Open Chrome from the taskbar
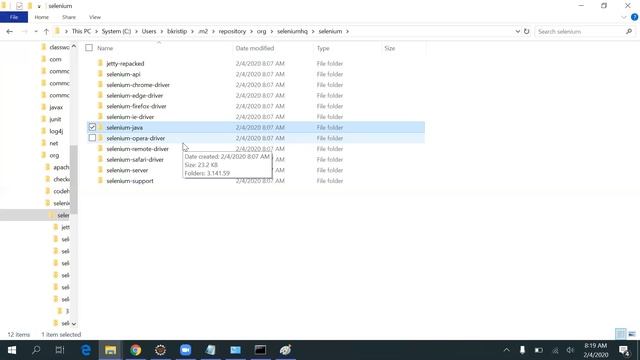 click(x=136, y=350)
